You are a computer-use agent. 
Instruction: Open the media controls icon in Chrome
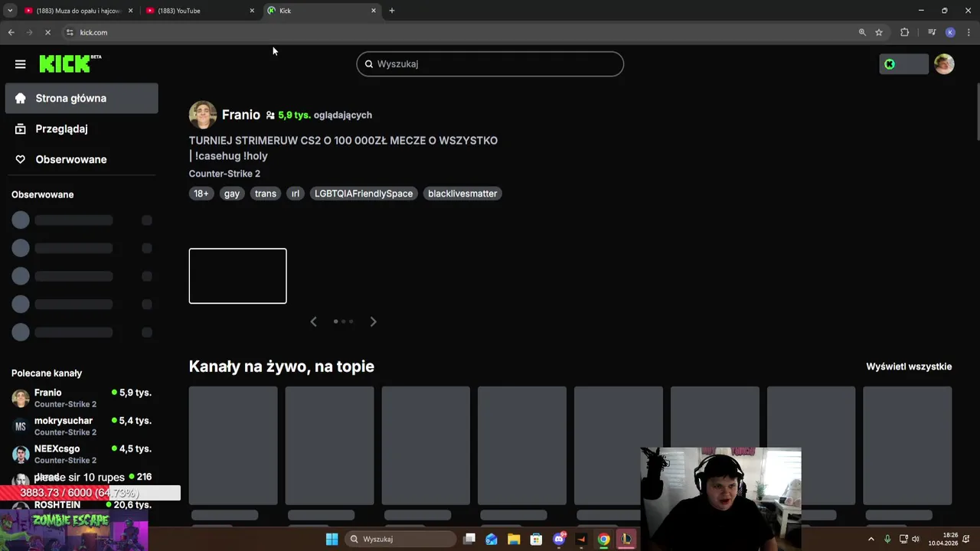[x=932, y=32]
